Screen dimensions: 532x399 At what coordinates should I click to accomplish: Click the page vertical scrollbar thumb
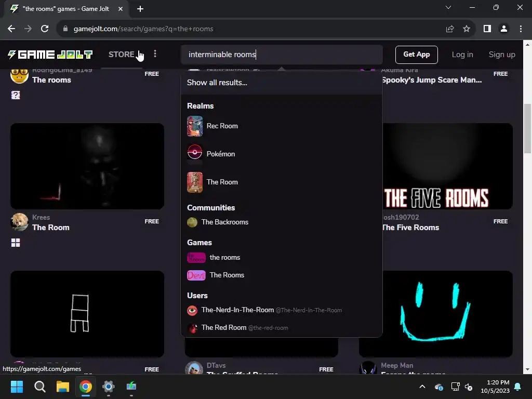527,128
